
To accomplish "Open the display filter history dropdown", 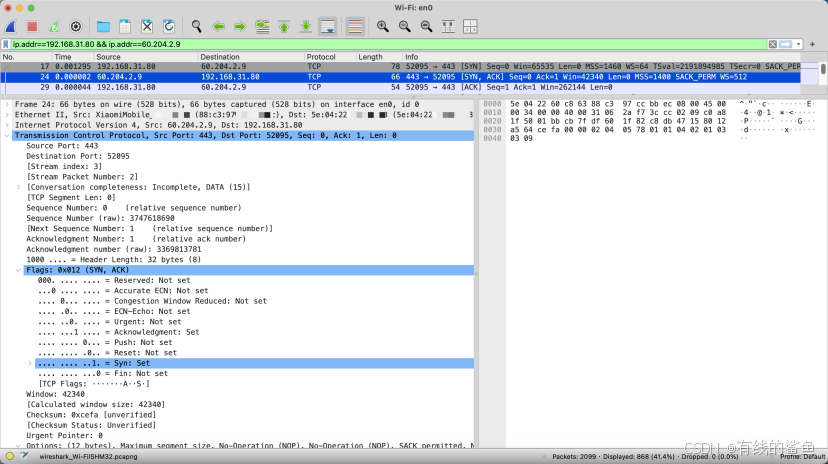I will tap(798, 44).
